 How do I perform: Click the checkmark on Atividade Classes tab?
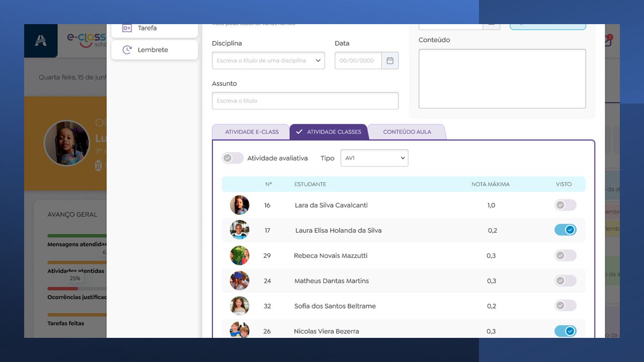[299, 132]
